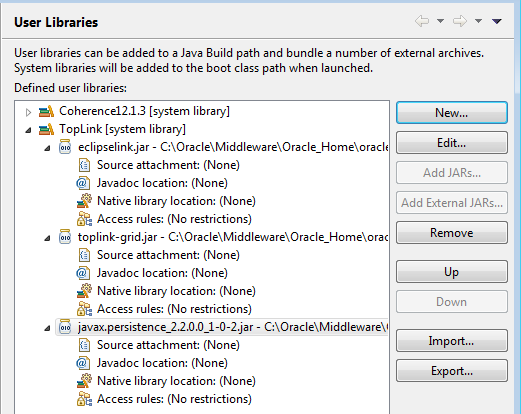Select toplink-grid.jar 'Javadoc location: (None)' row

pyautogui.click(x=162, y=273)
